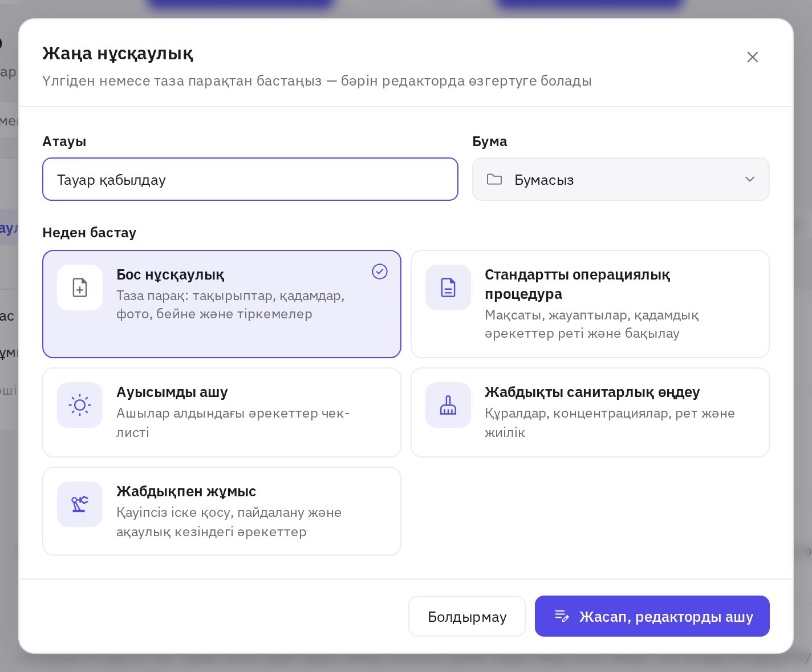Viewport: 812px width, 672px height.
Task: Expand the Бумасыз dropdown chevron
Action: (x=750, y=179)
